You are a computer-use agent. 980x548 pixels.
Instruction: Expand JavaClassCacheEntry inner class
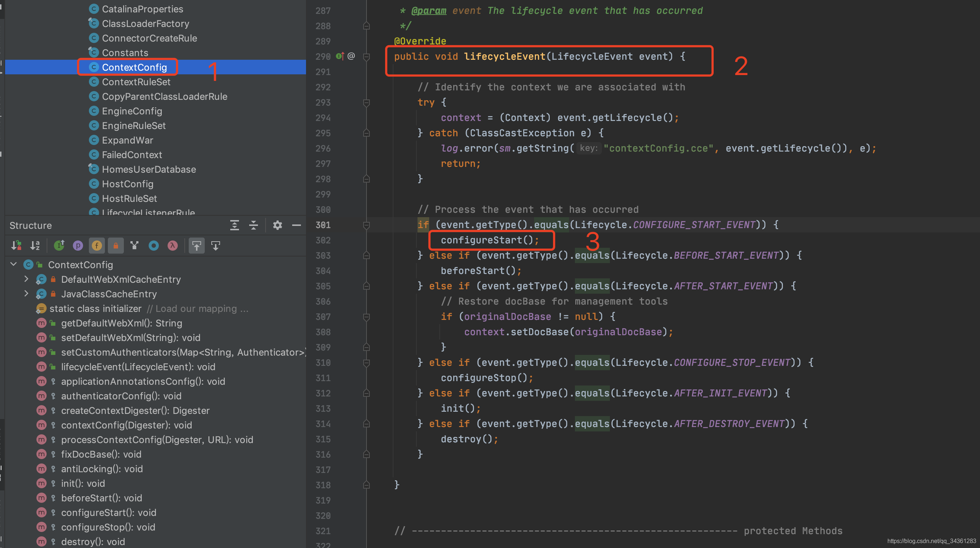(x=26, y=293)
